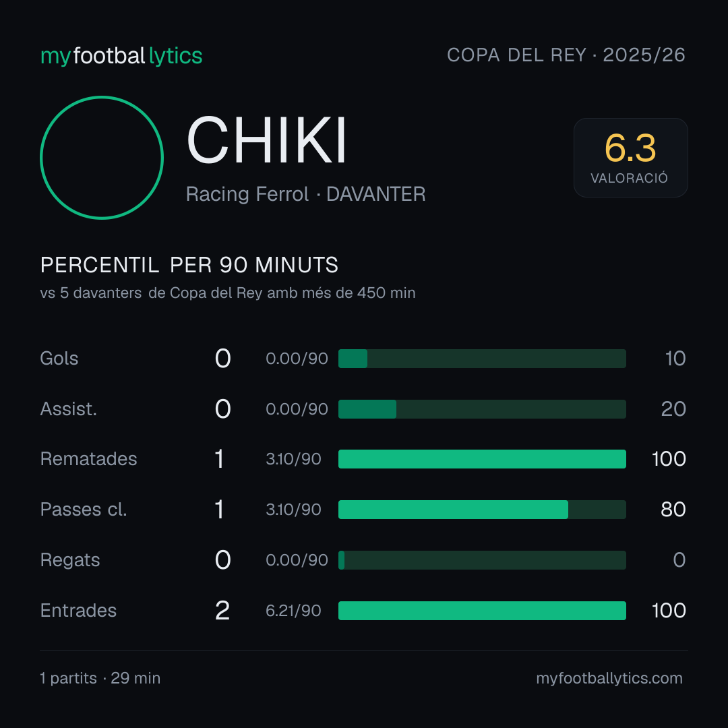Select the Entrades stat label

point(78,611)
